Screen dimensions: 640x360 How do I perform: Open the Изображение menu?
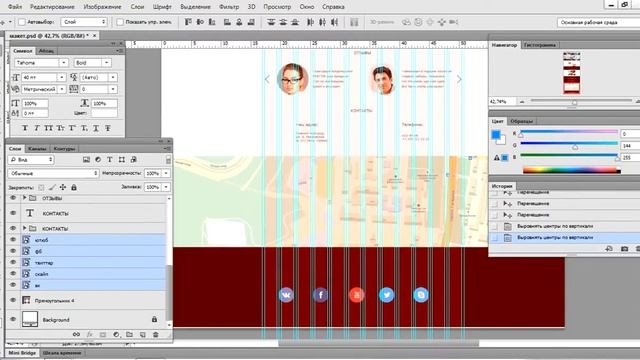pos(102,7)
